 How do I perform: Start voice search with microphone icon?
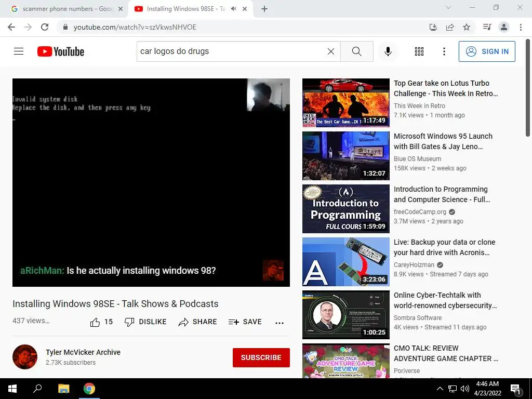click(x=388, y=51)
